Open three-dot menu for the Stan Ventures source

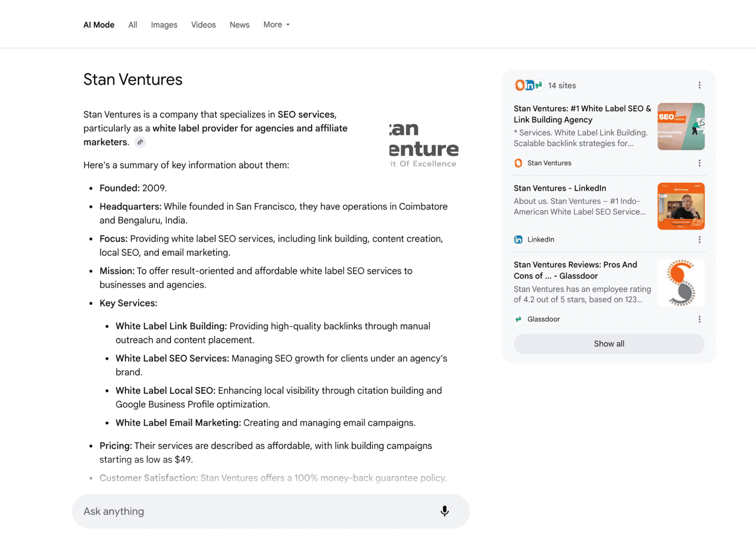click(x=699, y=163)
